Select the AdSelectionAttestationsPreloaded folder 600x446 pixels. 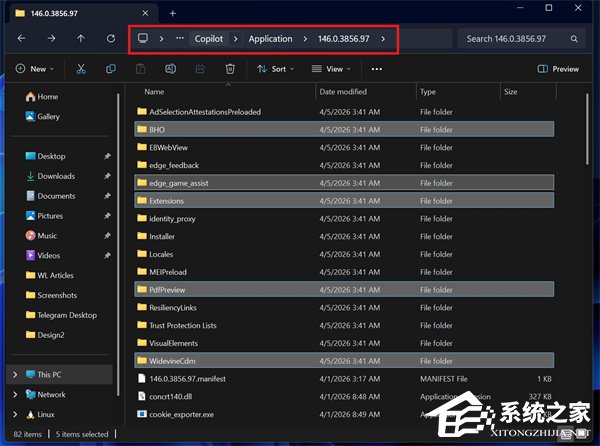[344, 112]
